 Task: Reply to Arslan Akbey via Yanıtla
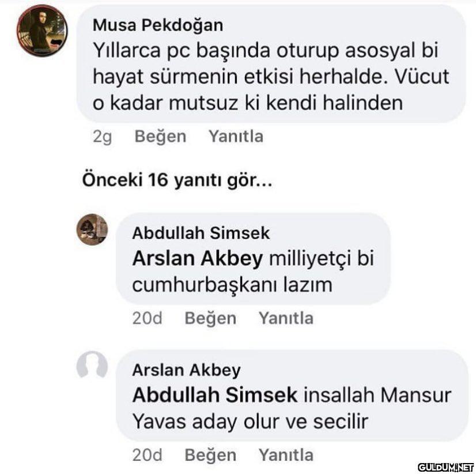(286, 455)
